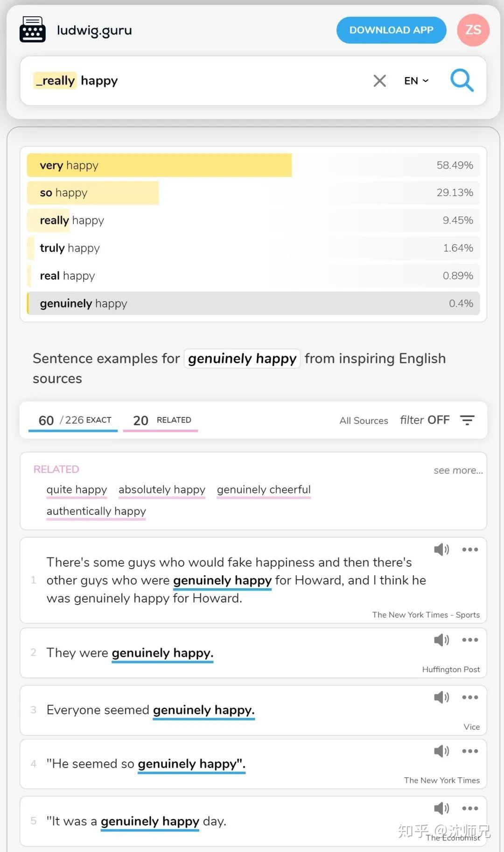Image resolution: width=504 pixels, height=852 pixels.
Task: Open the ZS user profile avatar
Action: (473, 30)
